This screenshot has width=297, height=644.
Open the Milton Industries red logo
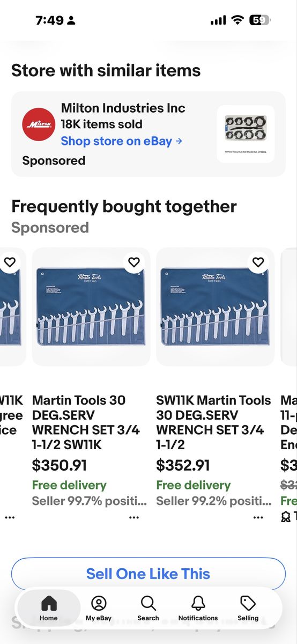coord(39,124)
